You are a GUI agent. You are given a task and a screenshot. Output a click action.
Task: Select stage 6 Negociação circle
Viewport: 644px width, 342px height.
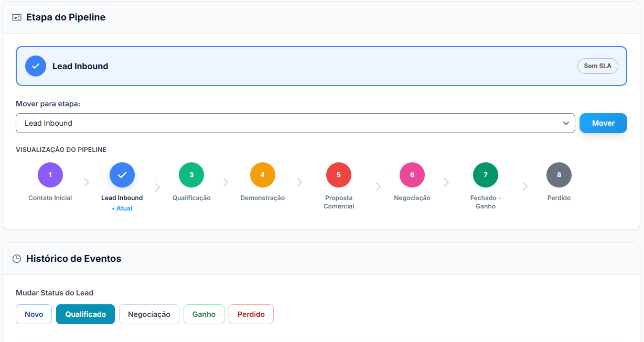tap(412, 175)
